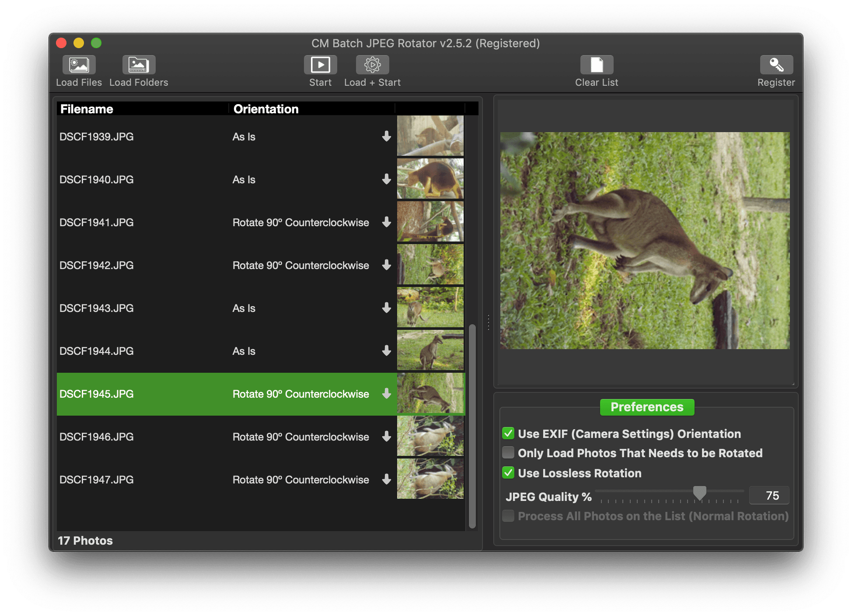Click the Preferences heading label
Image resolution: width=852 pixels, height=616 pixels.
647,407
